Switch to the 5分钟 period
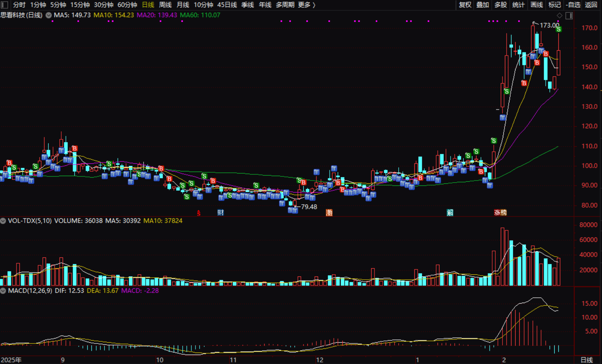Viewport: 602px width, 364px height. pyautogui.click(x=58, y=5)
